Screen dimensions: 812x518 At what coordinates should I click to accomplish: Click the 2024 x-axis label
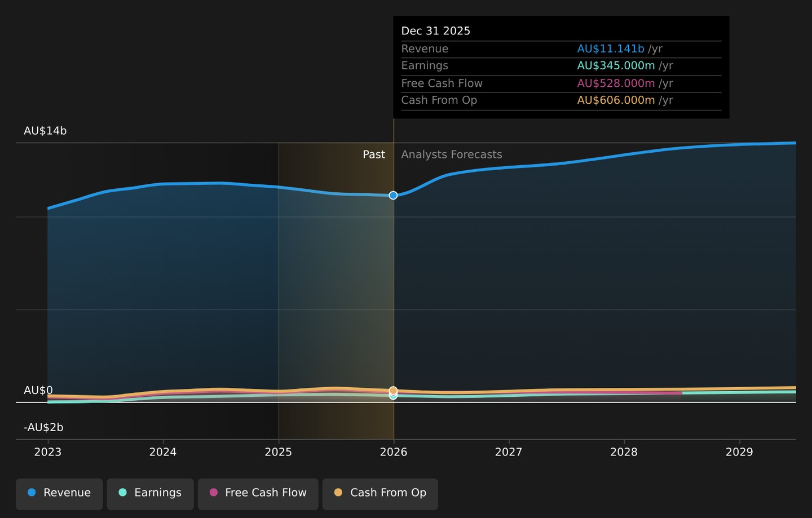click(163, 452)
